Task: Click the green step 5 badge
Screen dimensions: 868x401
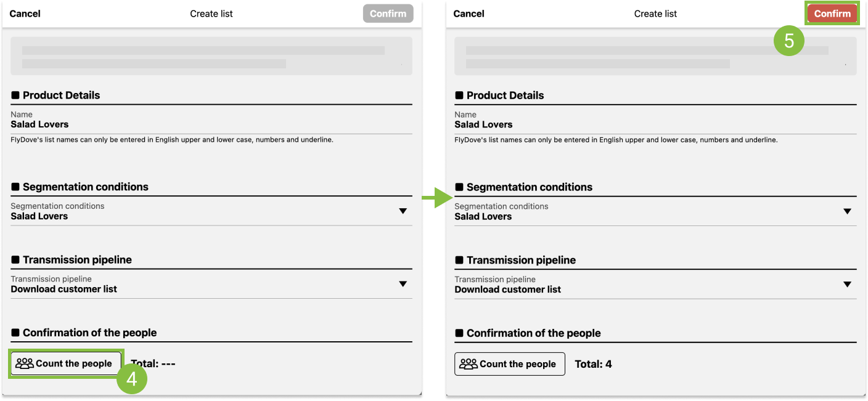Action: 788,41
